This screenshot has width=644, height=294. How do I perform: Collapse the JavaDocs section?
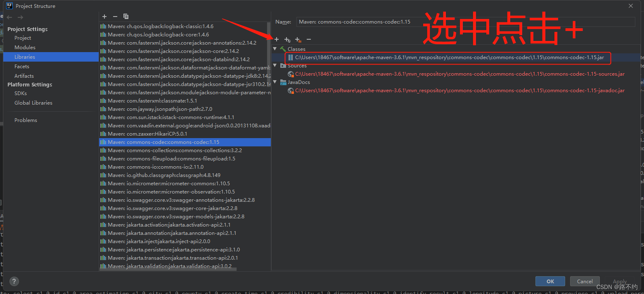tap(275, 82)
